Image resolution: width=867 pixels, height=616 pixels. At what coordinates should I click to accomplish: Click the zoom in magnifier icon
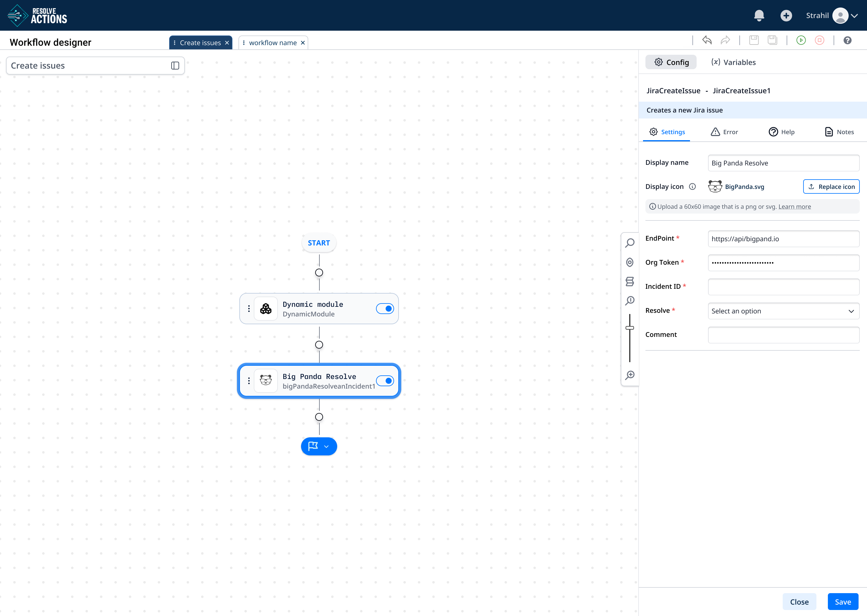click(x=630, y=375)
